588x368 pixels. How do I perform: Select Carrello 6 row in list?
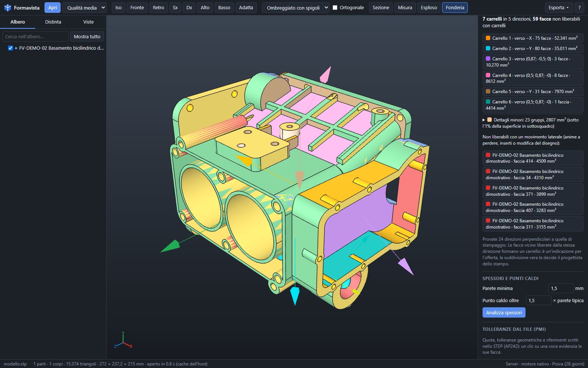(x=533, y=105)
